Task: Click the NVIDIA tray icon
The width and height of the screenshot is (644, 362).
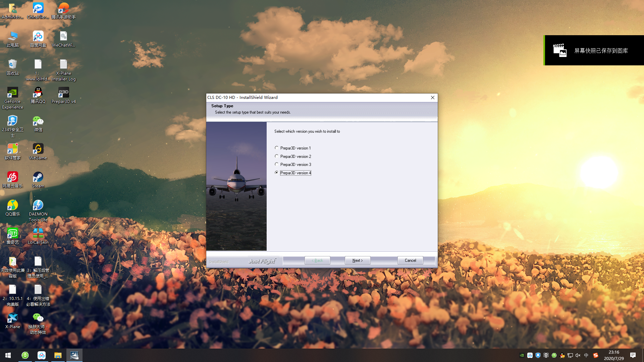Action: pyautogui.click(x=522, y=355)
